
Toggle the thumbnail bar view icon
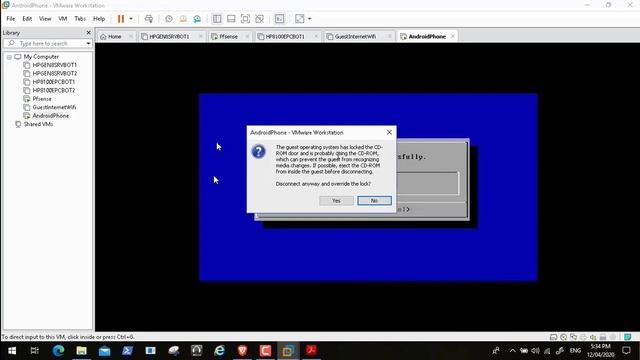pos(231,19)
